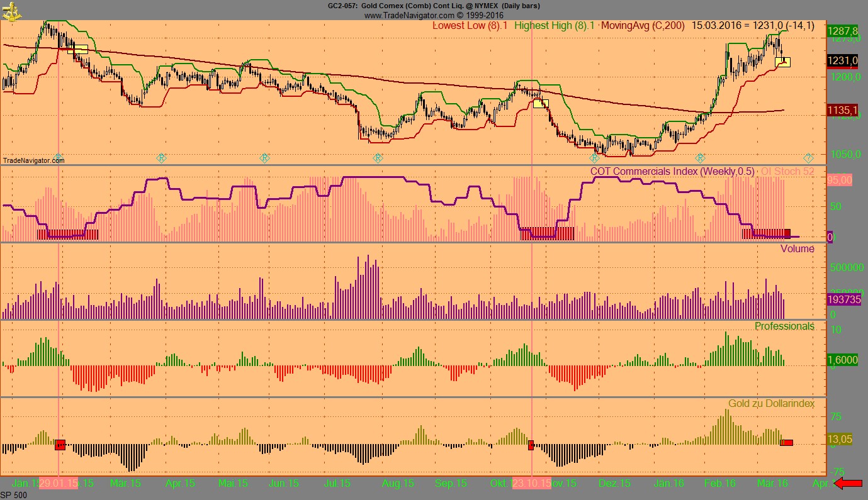Viewport: 868px width, 500px height.
Task: Click the red marker at the Gold zu Dollarindex right edge
Action: (x=787, y=443)
